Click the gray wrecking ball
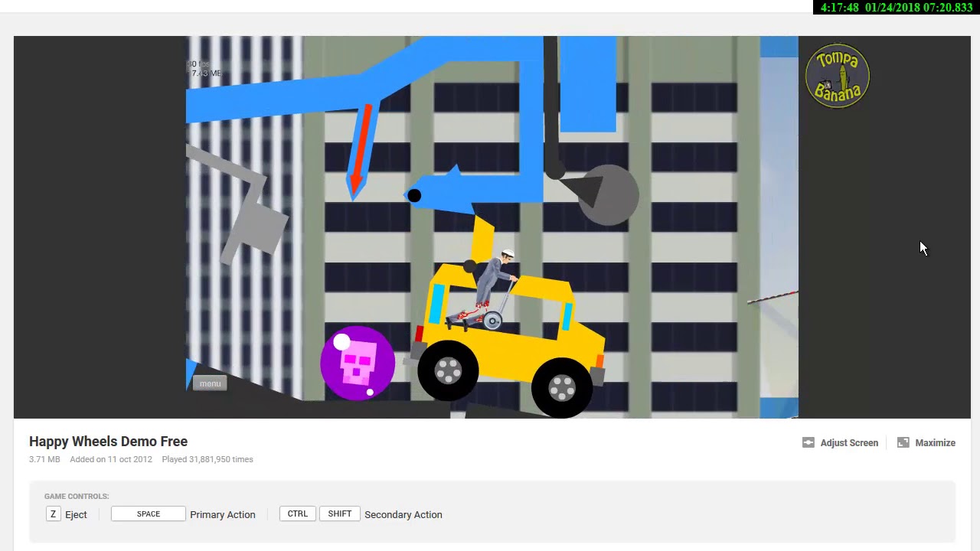 tap(609, 195)
